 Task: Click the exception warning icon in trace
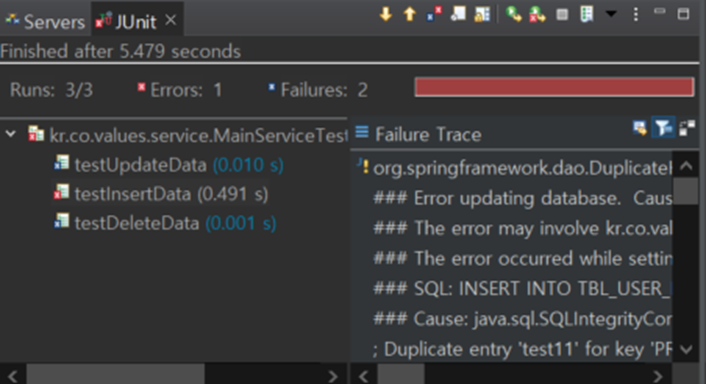pyautogui.click(x=363, y=166)
